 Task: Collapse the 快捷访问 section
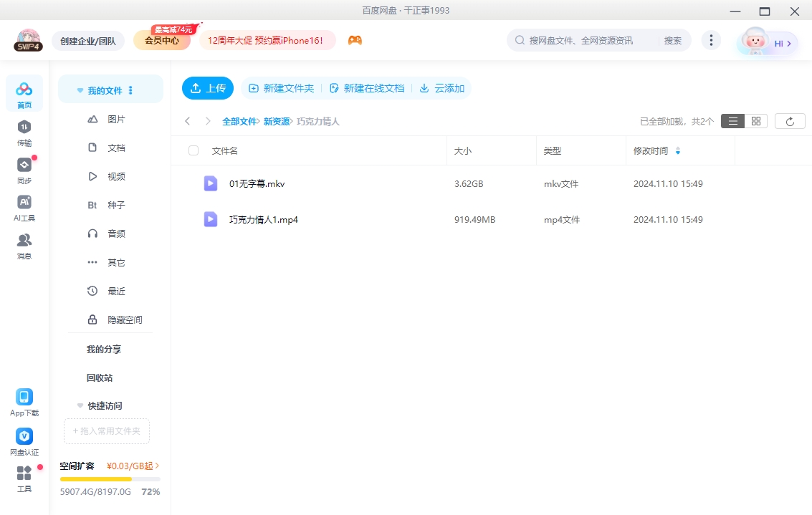point(80,405)
